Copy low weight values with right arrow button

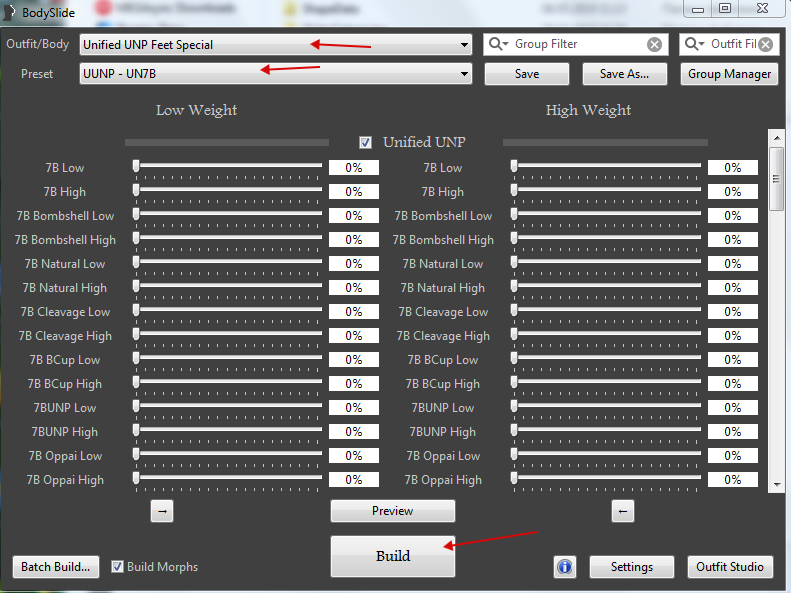point(163,511)
